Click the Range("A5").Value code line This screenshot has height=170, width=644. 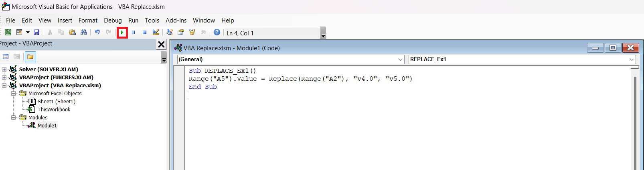click(300, 79)
